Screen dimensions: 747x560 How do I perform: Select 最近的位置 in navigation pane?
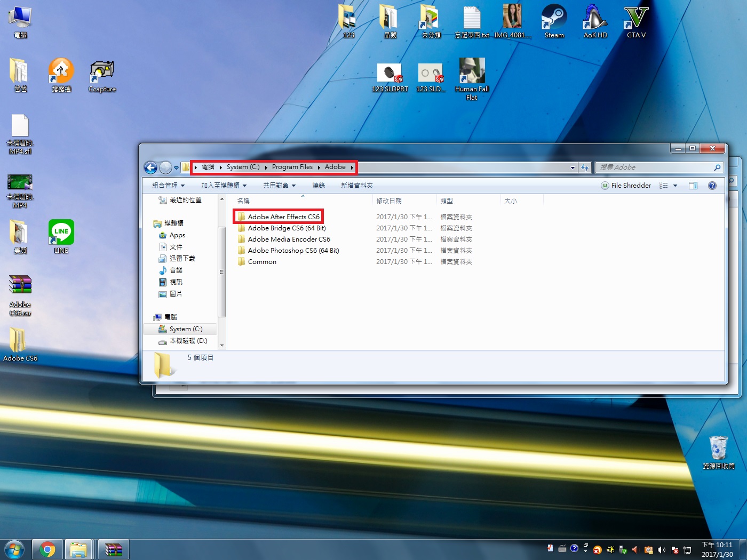[180, 200]
